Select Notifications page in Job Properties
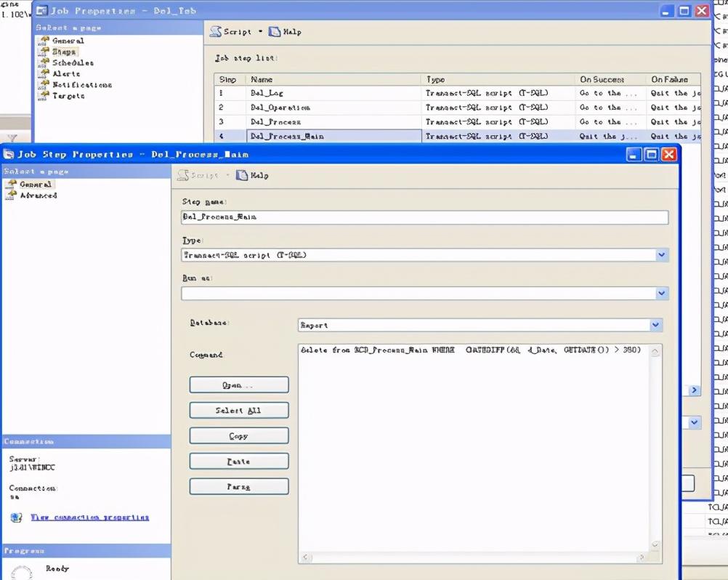 click(81, 84)
